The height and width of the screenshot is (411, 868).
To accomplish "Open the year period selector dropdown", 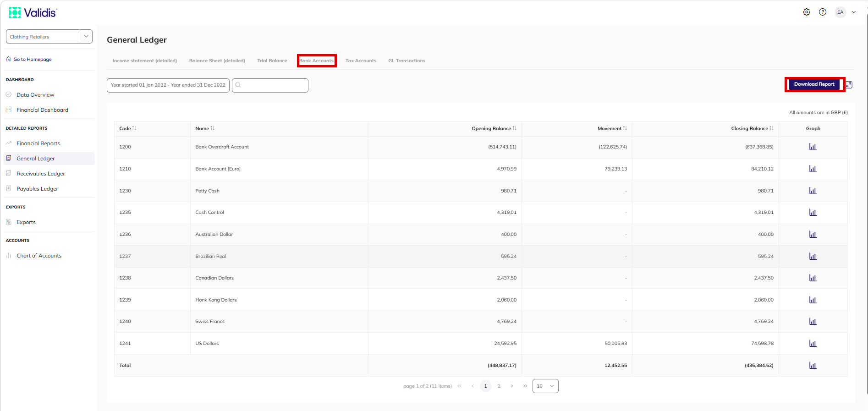I will pyautogui.click(x=168, y=85).
